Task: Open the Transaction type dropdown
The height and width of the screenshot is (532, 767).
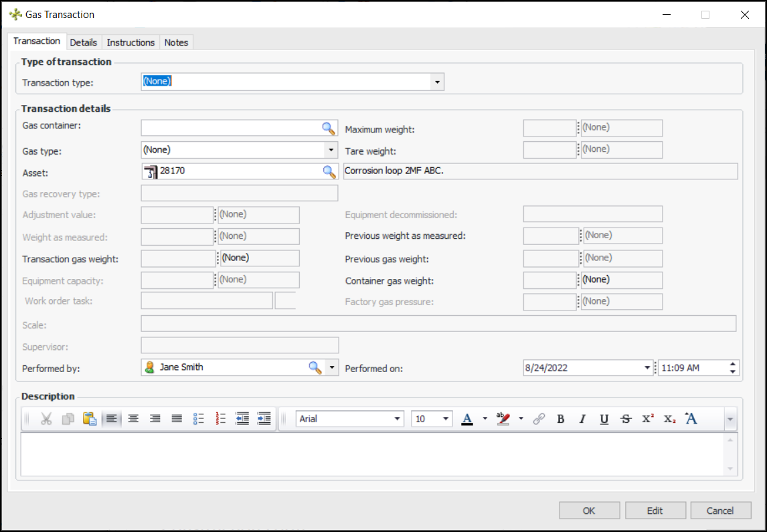Action: [x=437, y=82]
